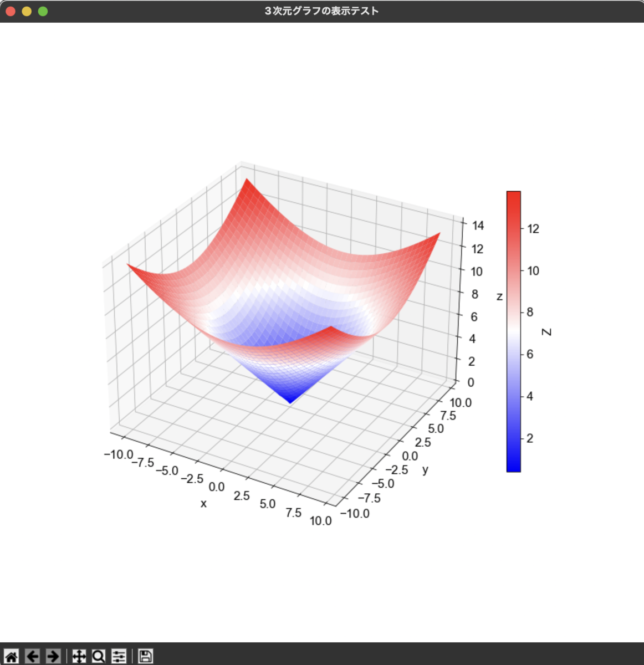Click the z-axis tick label 14
This screenshot has height=665, width=644.
478,226
